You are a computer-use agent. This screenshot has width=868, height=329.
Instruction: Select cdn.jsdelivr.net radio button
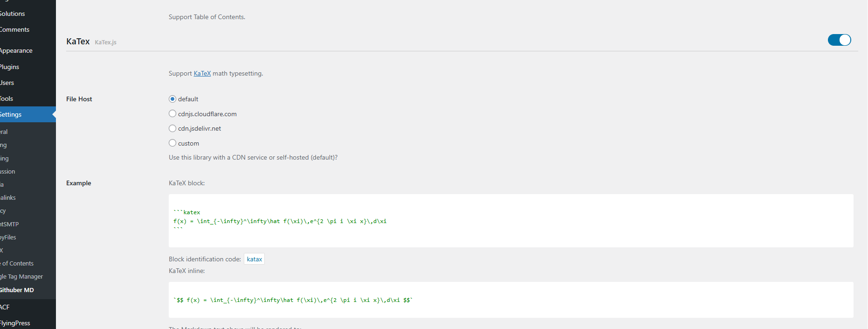(172, 128)
